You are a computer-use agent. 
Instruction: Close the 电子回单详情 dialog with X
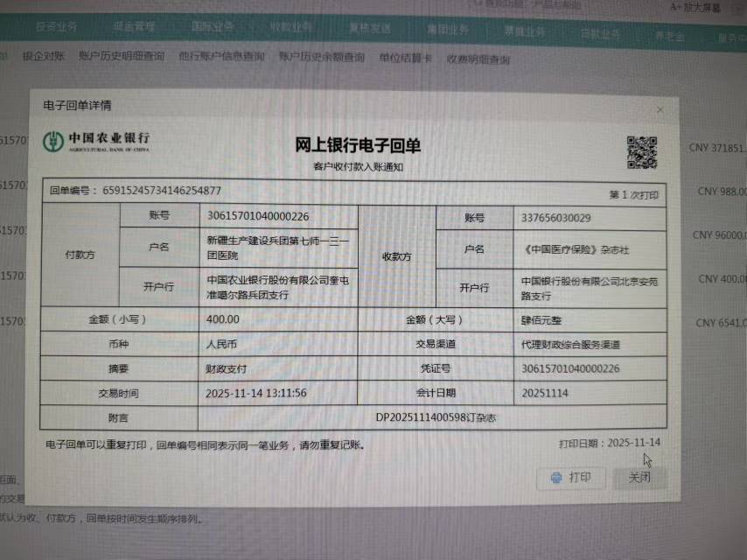point(660,110)
